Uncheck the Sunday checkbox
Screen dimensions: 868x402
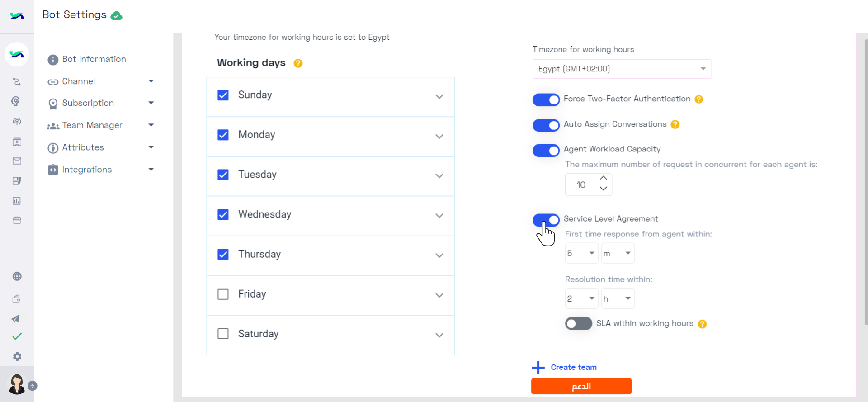point(223,95)
